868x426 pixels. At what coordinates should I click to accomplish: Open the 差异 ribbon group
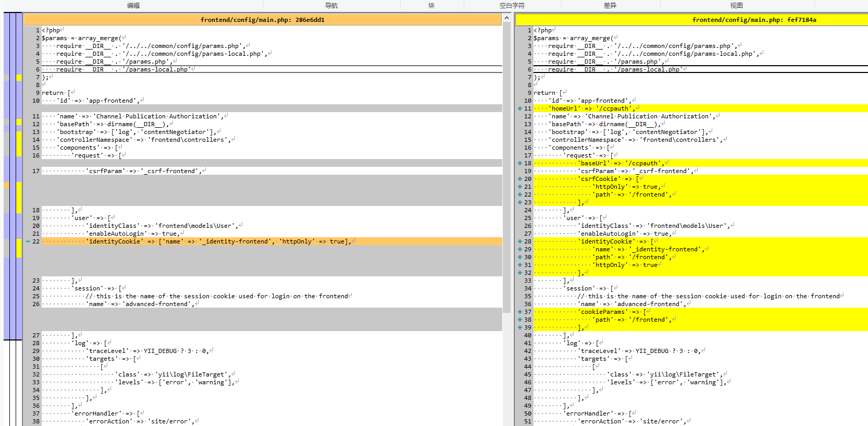(x=610, y=6)
